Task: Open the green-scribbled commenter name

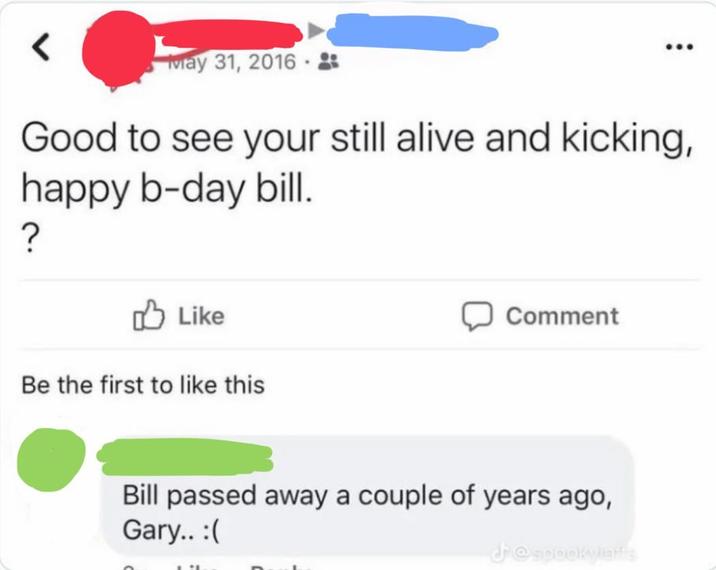Action: (x=185, y=457)
